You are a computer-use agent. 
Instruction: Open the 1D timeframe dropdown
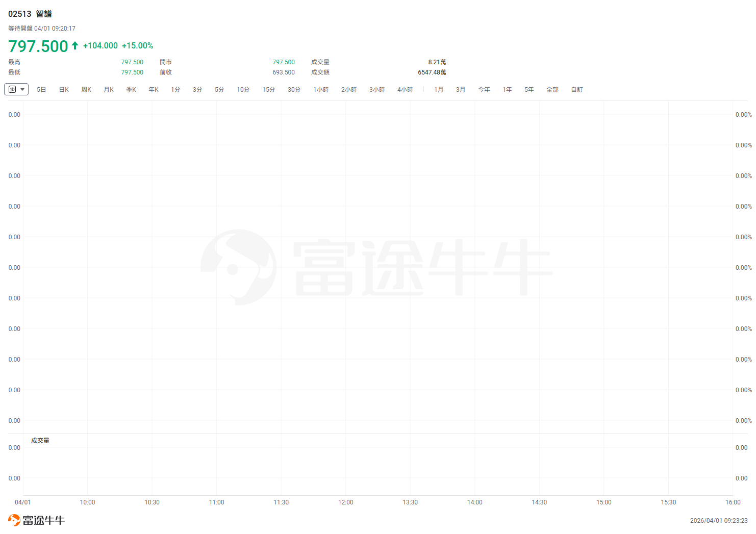click(16, 89)
